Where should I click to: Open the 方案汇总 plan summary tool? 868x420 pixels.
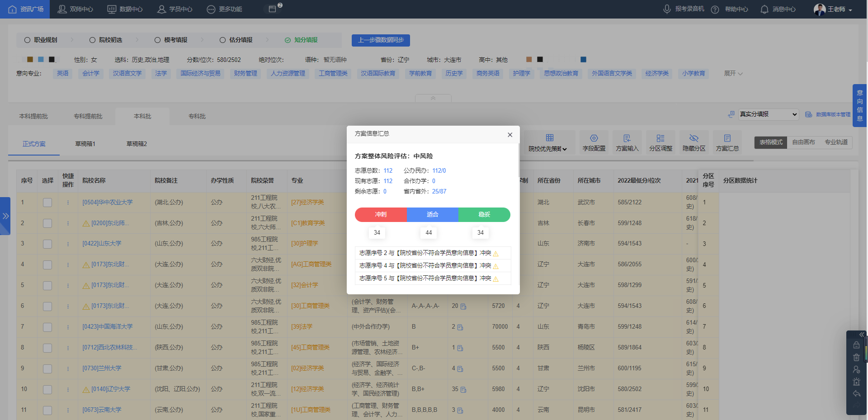(727, 142)
